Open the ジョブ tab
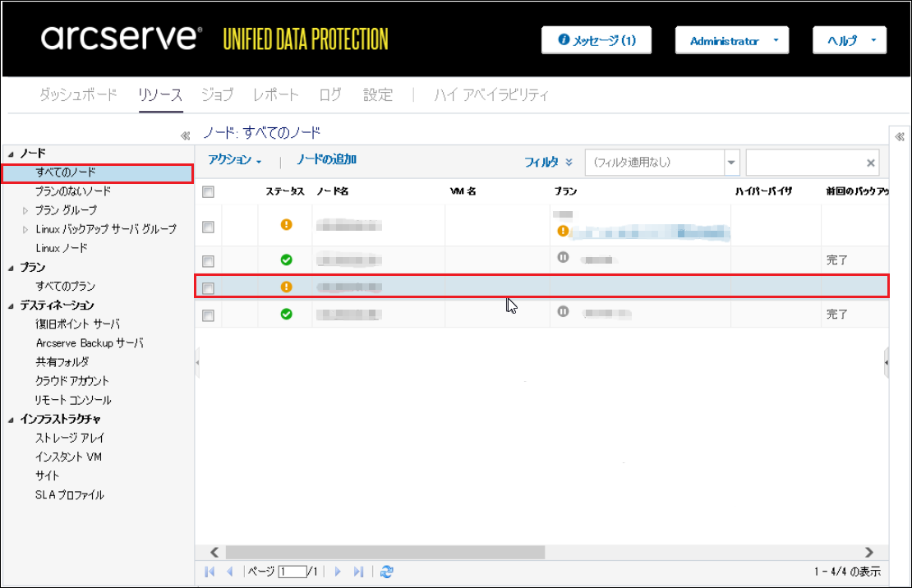912x588 pixels. coord(217,95)
